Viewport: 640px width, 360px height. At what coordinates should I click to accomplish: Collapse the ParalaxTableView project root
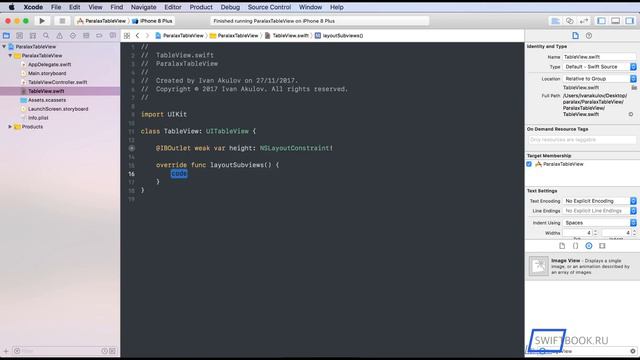pyautogui.click(x=4, y=47)
